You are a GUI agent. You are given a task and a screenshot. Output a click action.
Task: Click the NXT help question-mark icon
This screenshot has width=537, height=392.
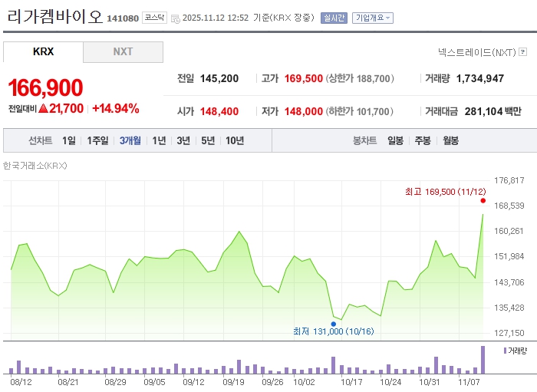click(x=522, y=52)
